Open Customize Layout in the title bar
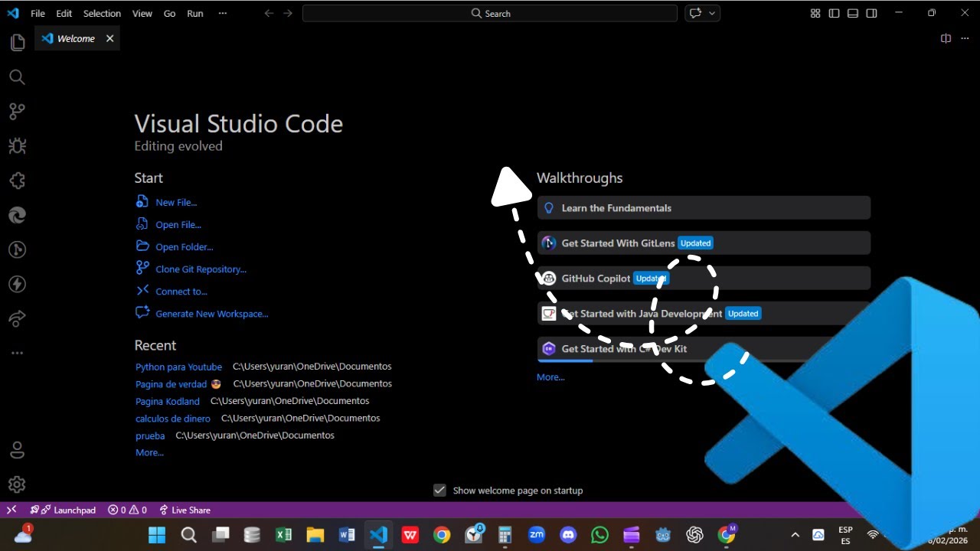This screenshot has height=551, width=980. 815,13
